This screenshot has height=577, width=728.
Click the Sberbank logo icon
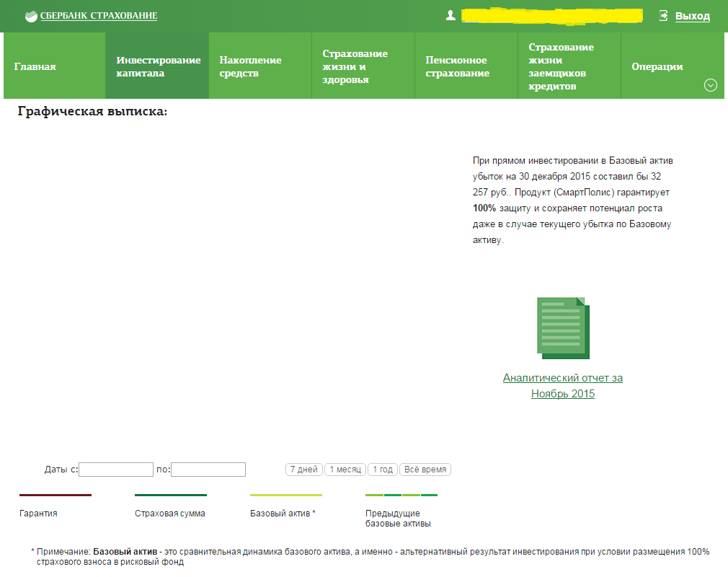31,17
